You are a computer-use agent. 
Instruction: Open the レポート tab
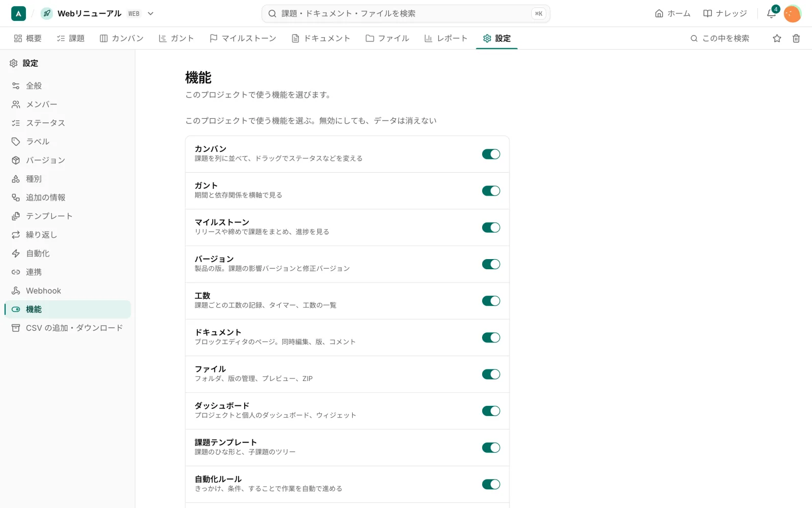(x=446, y=38)
